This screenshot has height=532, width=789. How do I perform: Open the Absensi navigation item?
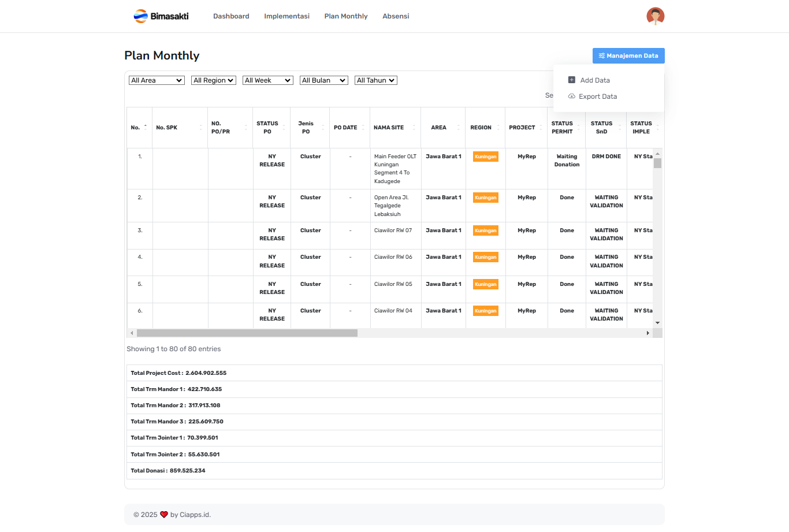396,16
